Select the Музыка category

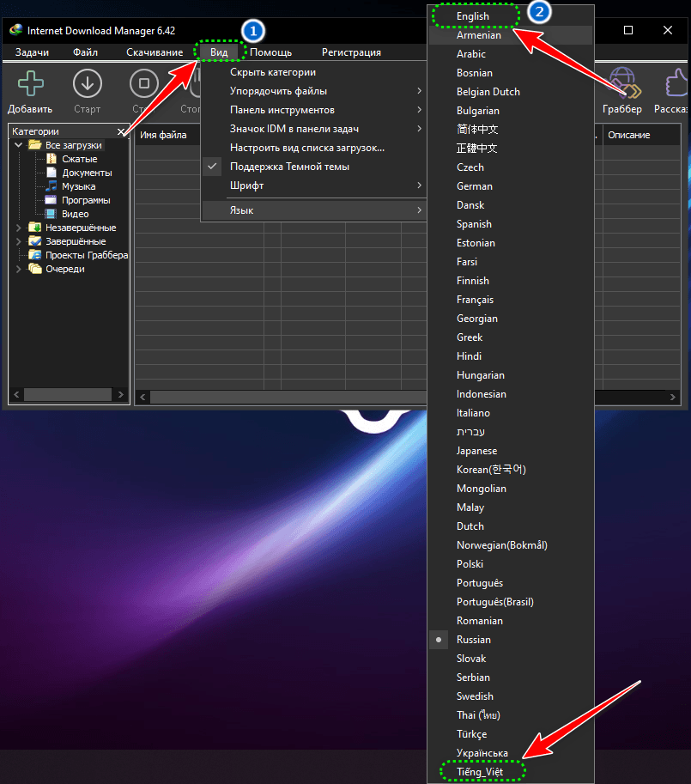(78, 186)
